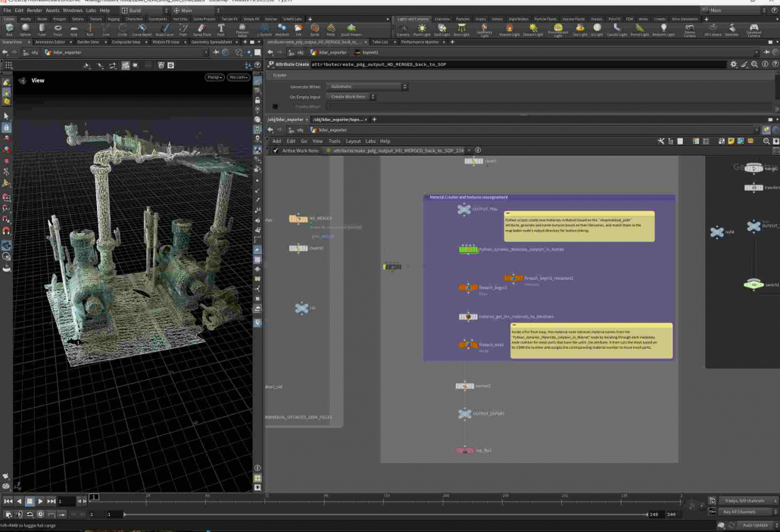Open the parameter gear settings menu
Image resolution: width=780 pixels, height=532 pixels.
pos(733,64)
